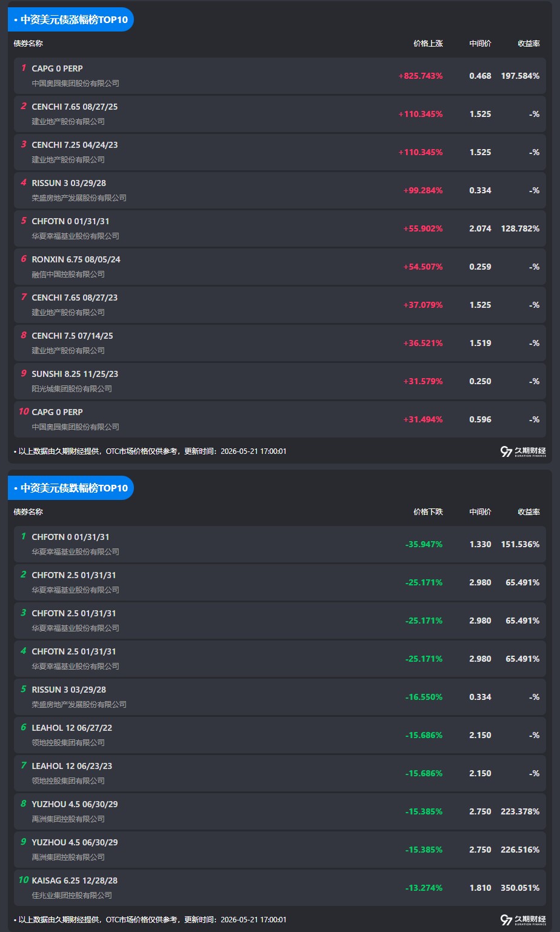Click the data source note under losers table

pyautogui.click(x=150, y=920)
